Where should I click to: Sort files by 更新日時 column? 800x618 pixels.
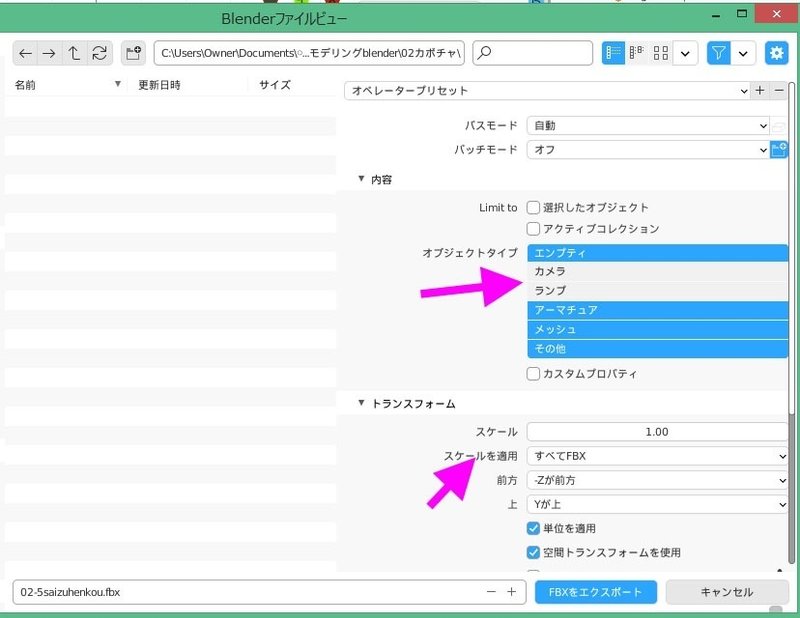click(x=187, y=85)
